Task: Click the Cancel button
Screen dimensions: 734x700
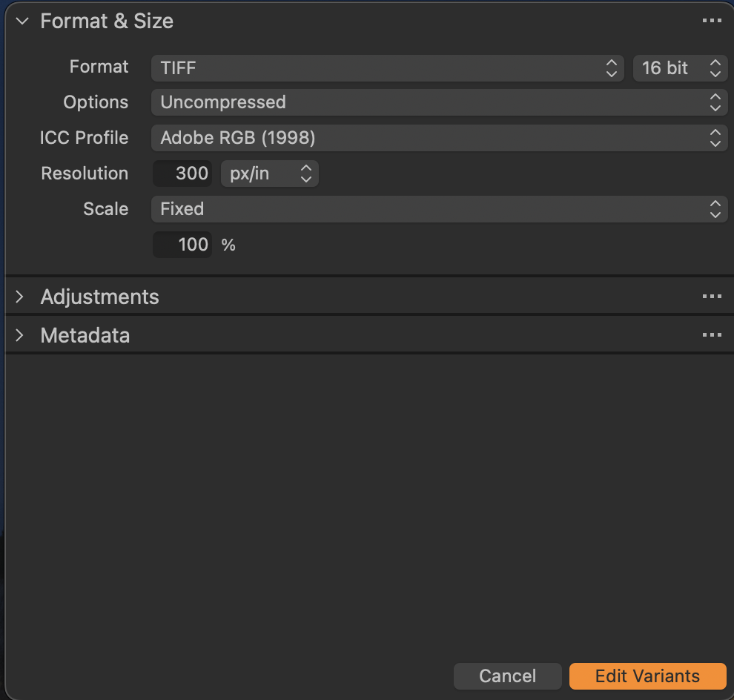Action: [507, 676]
